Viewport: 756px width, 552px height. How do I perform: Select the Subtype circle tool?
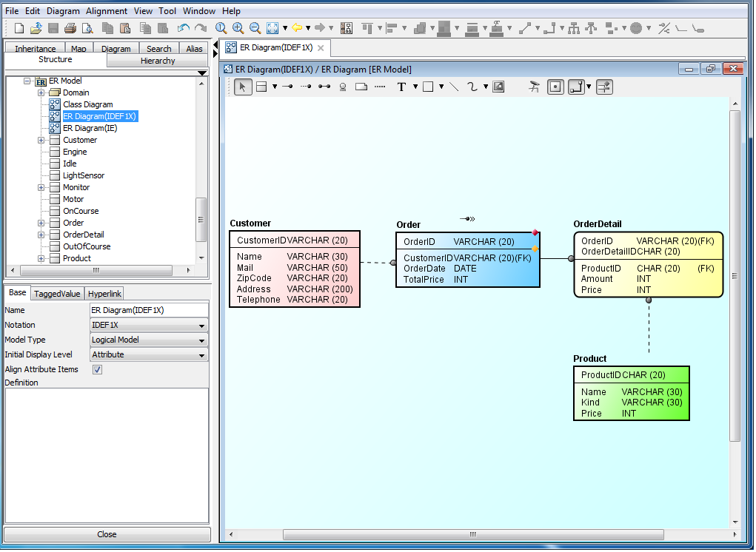pyautogui.click(x=343, y=87)
